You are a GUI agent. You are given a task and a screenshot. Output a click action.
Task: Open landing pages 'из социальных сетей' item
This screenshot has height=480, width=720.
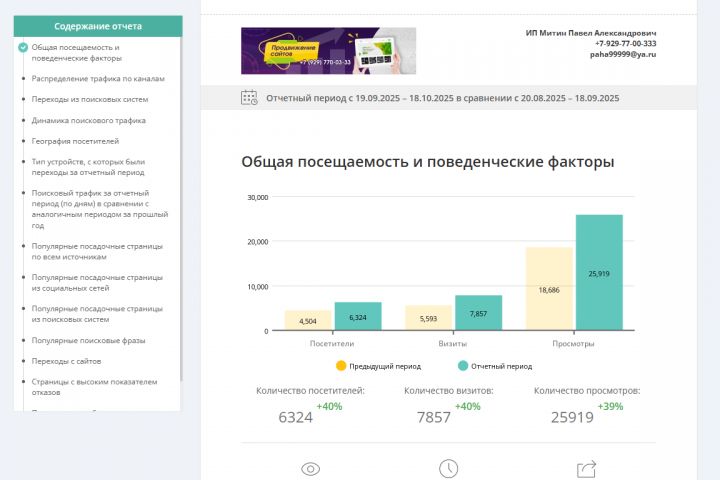[x=97, y=282]
